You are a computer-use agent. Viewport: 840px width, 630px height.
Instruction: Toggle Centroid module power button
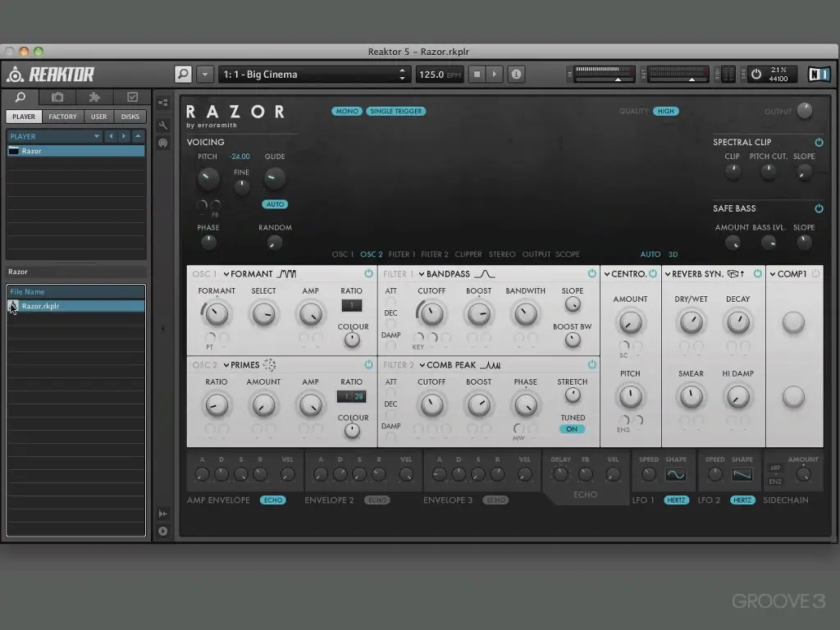[x=653, y=274]
